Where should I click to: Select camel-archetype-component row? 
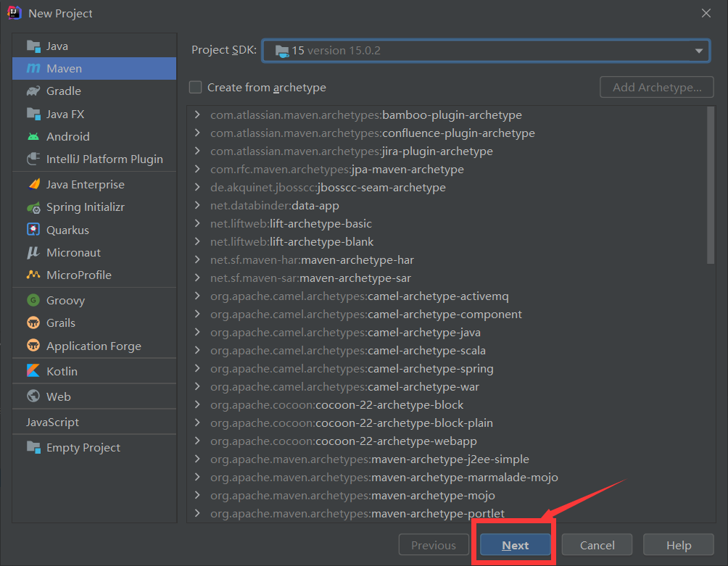pos(448,314)
